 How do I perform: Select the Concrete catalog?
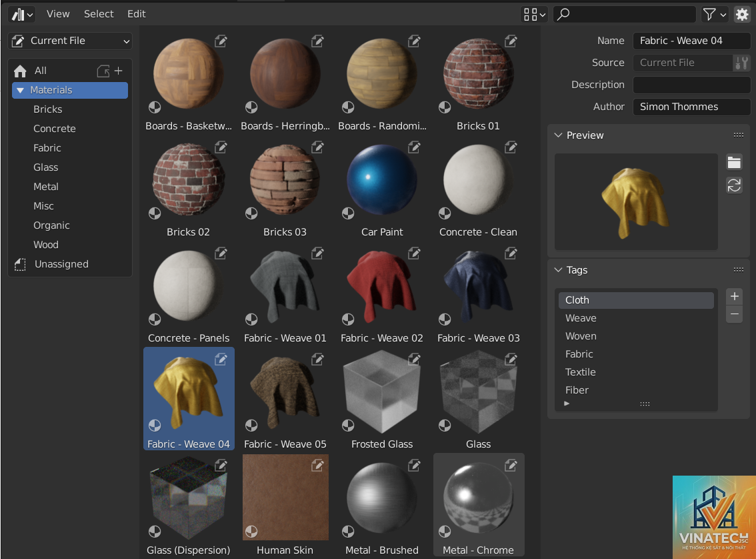(55, 129)
